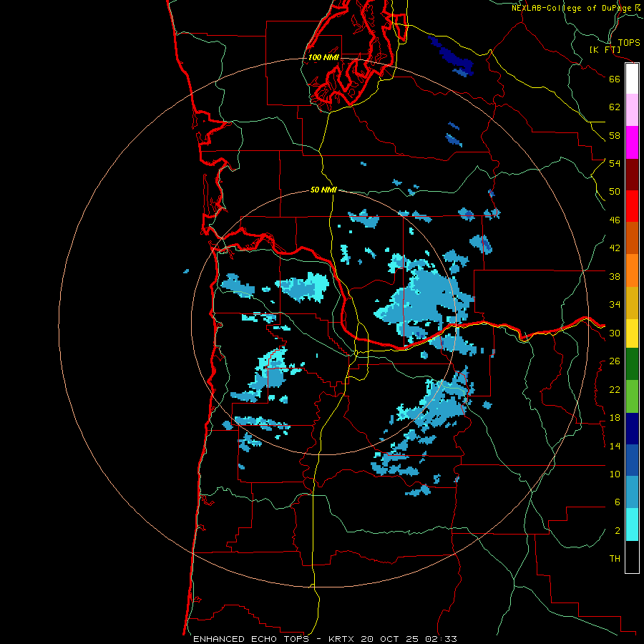The width and height of the screenshot is (644, 644).
Task: Click the '42' legend value label
Action: pos(615,248)
